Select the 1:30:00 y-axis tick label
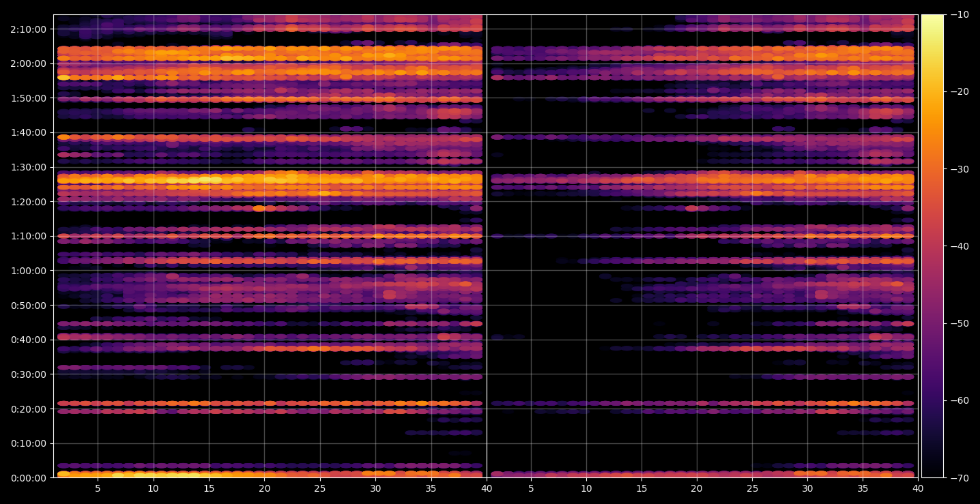Screen dimensions: 980x504 coord(29,167)
